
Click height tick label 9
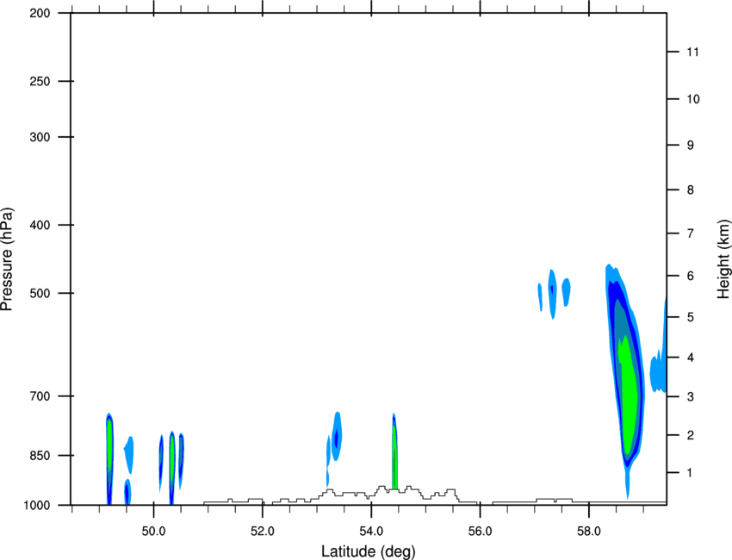tap(691, 146)
